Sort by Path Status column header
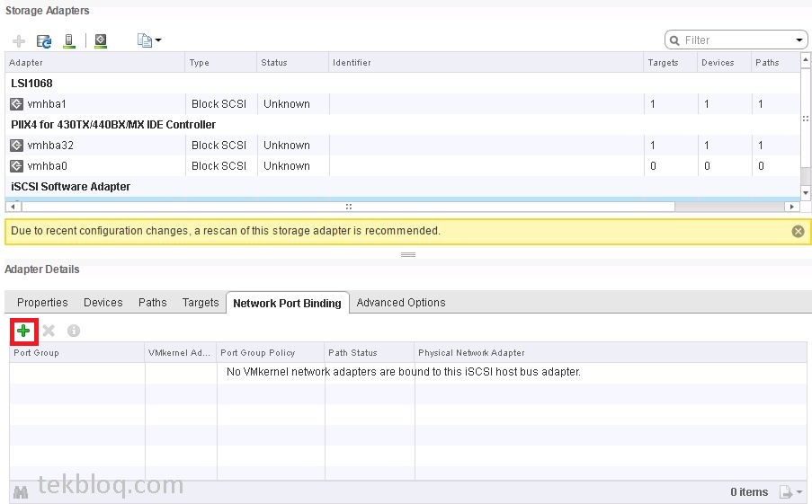The width and height of the screenshot is (812, 504). click(370, 352)
